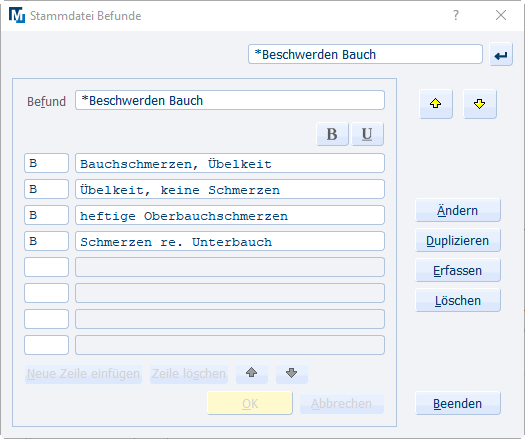Select the 'heftige Oberbauchschmerzen' text line
525x439 pixels.
tap(230, 215)
